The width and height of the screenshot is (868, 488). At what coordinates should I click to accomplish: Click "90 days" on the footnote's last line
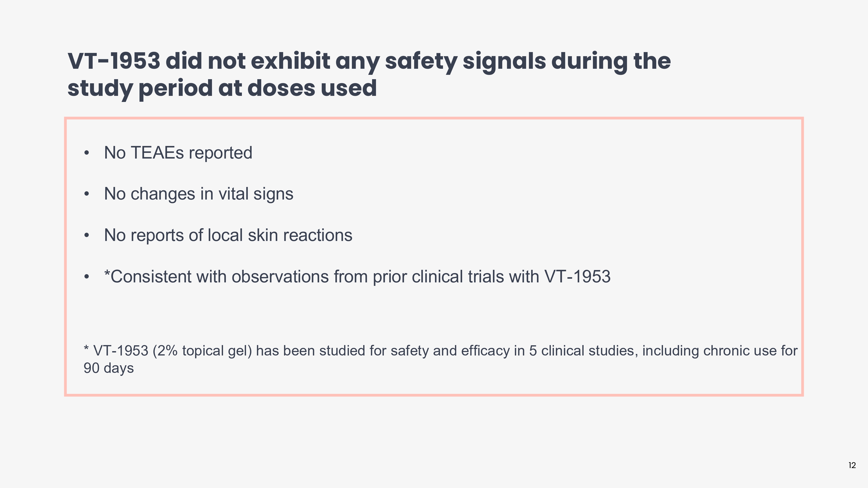(x=108, y=368)
